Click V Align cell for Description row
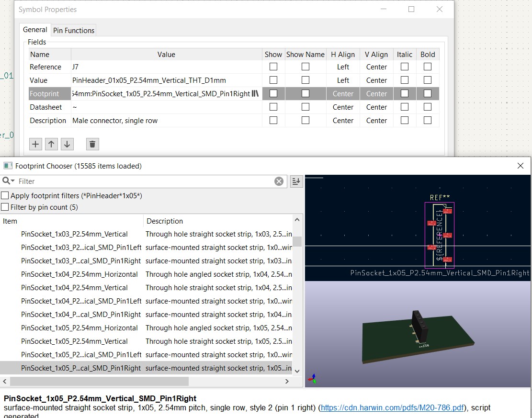Screen dimensions: 532x418 [x=376, y=121]
